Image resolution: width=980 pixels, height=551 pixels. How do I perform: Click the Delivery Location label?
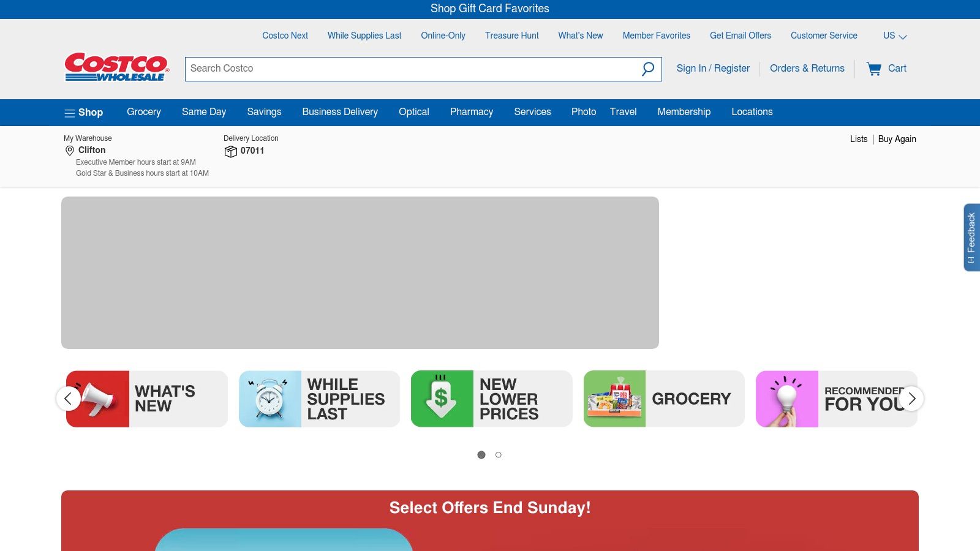(251, 138)
